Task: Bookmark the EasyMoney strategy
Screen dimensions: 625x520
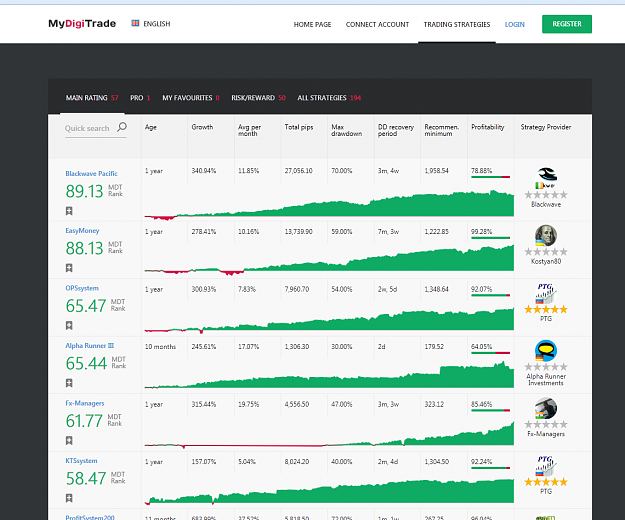Action: [x=69, y=268]
